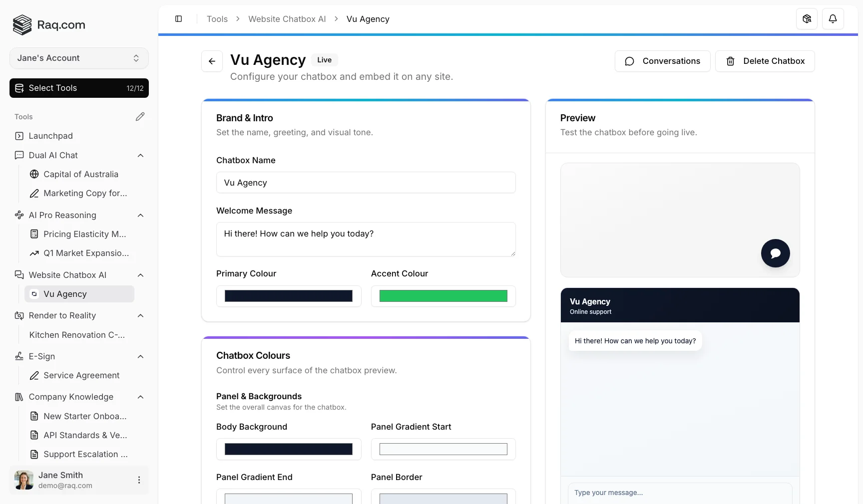Click Delete Chatbox
This screenshot has height=504, width=863.
765,61
